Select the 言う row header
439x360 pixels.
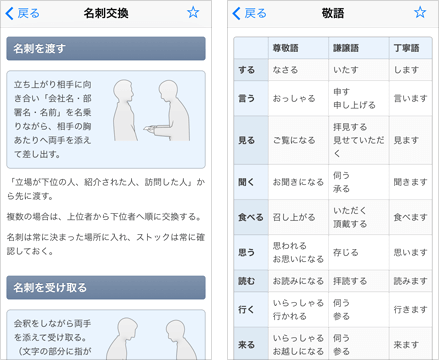(251, 98)
